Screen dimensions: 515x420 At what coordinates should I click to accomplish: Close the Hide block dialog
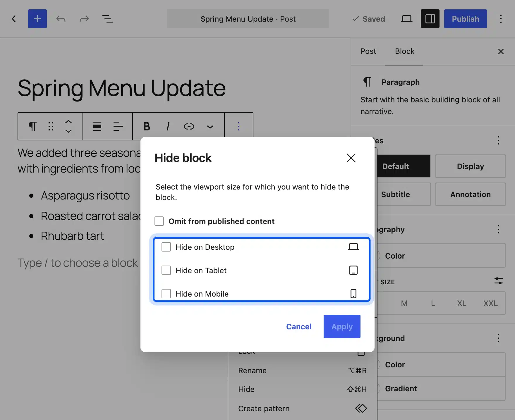tap(351, 158)
